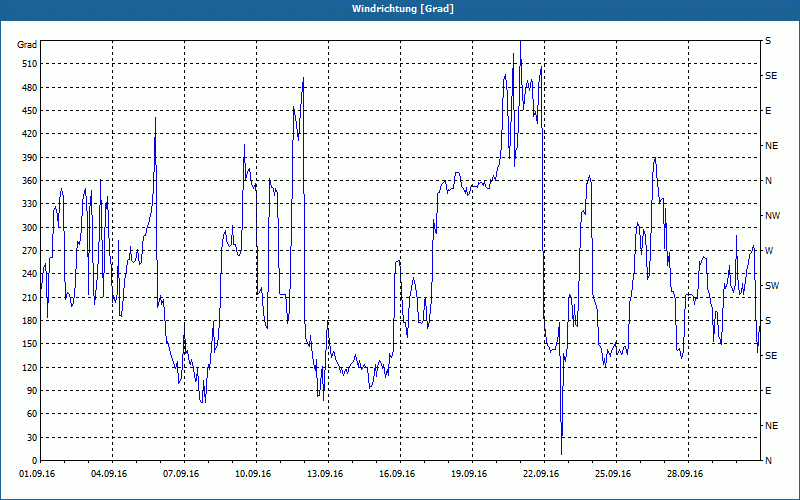Select the date label 10.09.16
Image resolution: width=800 pixels, height=500 pixels.
tap(253, 474)
